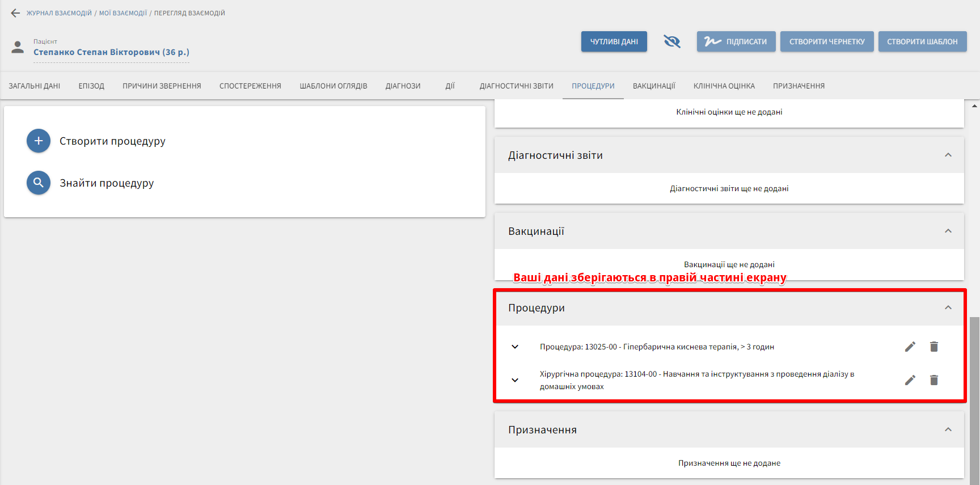The width and height of the screenshot is (980, 485).
Task: Delete procedure 13025-00 with trash icon
Action: point(933,347)
